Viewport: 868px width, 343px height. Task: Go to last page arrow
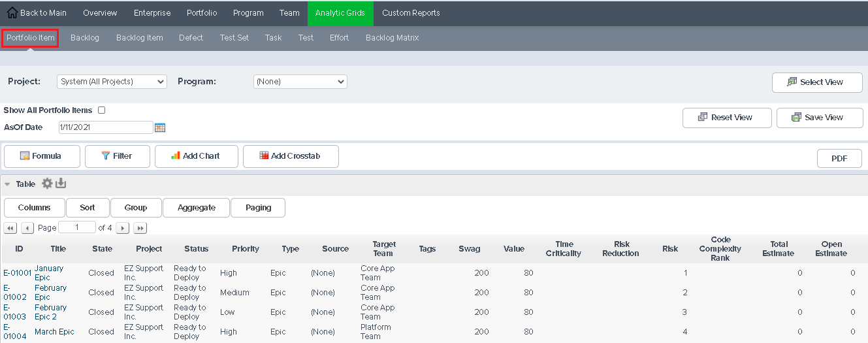140,228
